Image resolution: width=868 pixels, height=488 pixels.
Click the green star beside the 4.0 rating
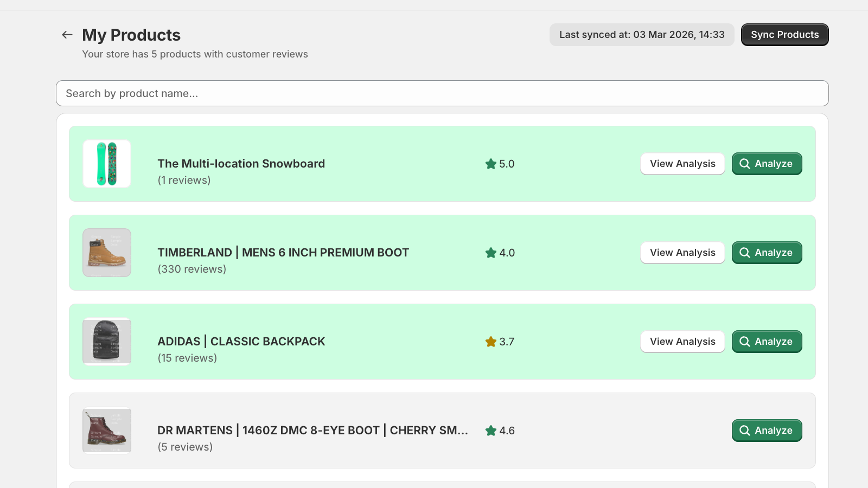point(491,253)
